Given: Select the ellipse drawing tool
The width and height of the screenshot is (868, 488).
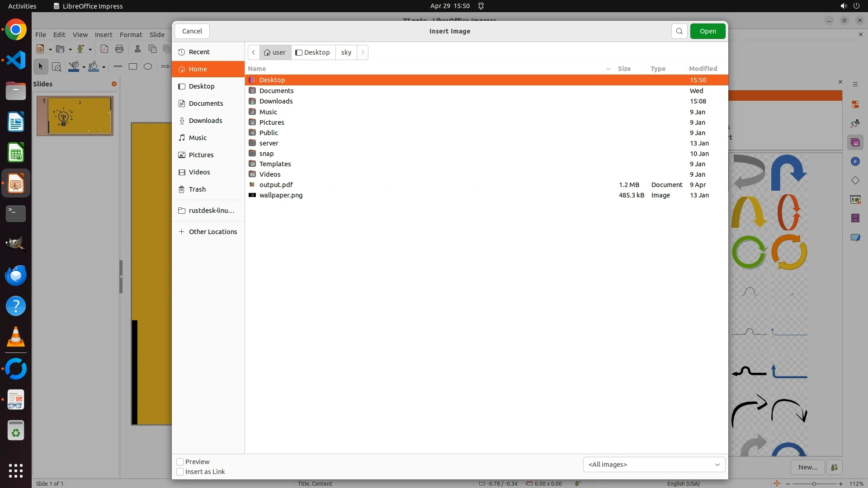Looking at the screenshot, I should coord(148,66).
